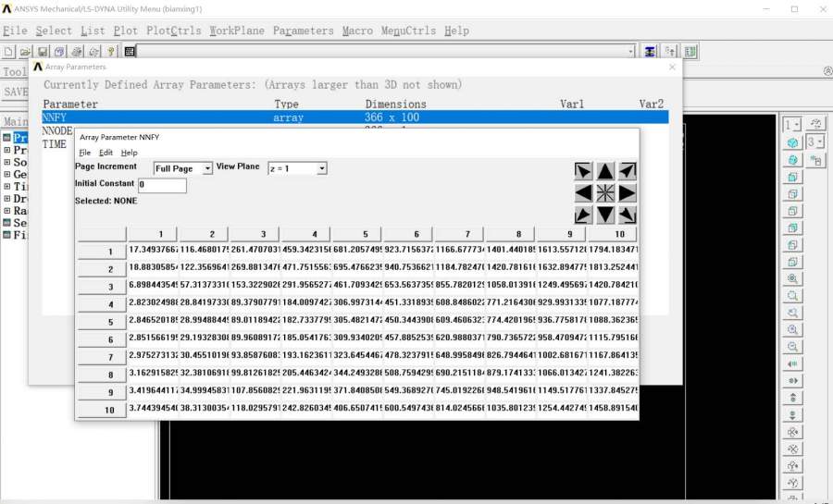Expand the 'Dr' tree node in Main Menu

click(x=6, y=199)
